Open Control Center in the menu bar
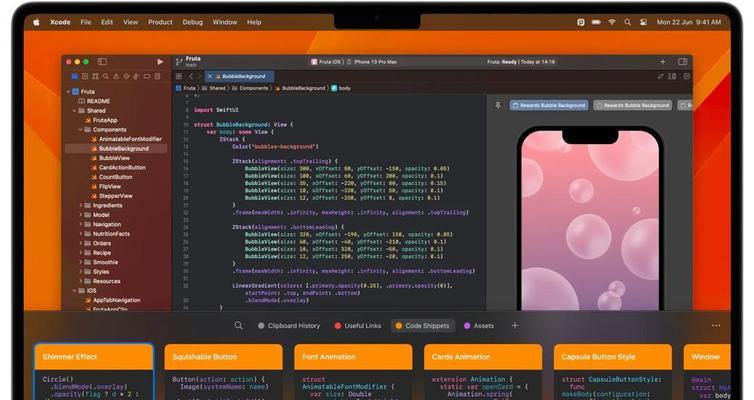 [643, 22]
